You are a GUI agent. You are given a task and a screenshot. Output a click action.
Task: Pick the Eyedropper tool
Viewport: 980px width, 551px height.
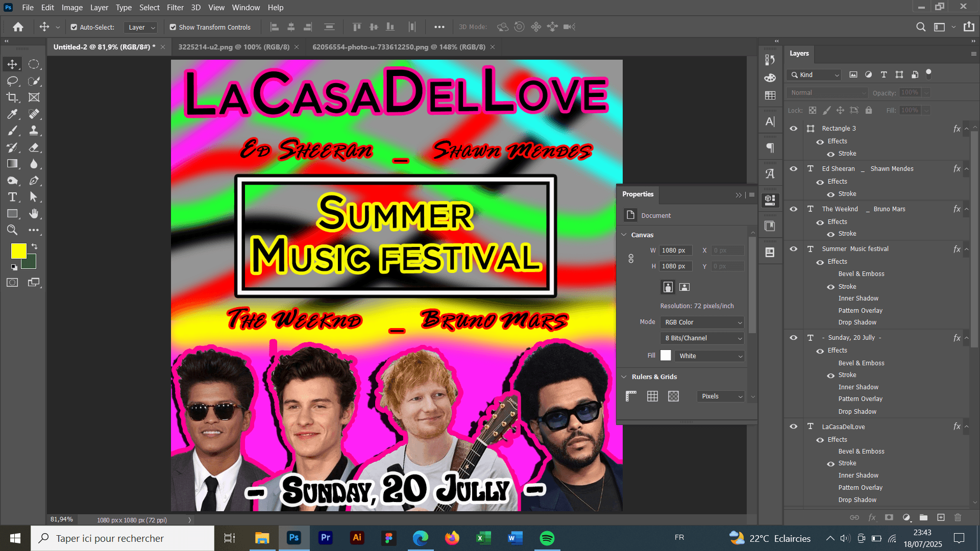12,114
